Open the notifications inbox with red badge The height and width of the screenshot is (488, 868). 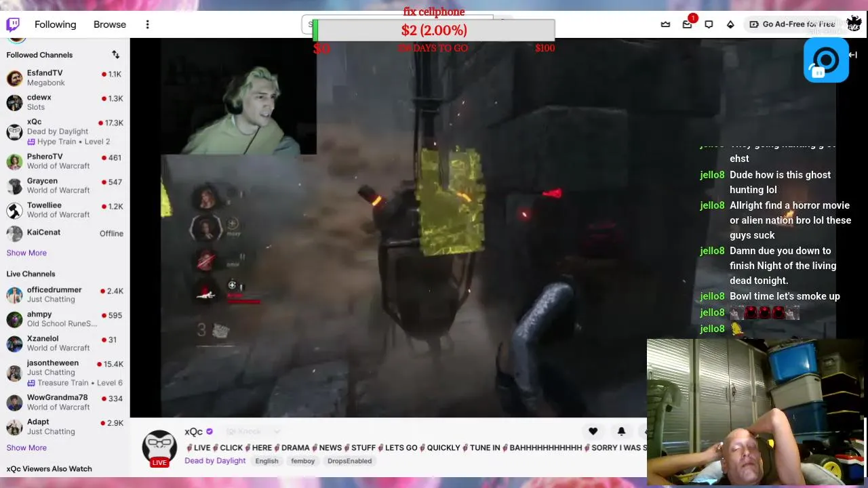click(x=688, y=24)
